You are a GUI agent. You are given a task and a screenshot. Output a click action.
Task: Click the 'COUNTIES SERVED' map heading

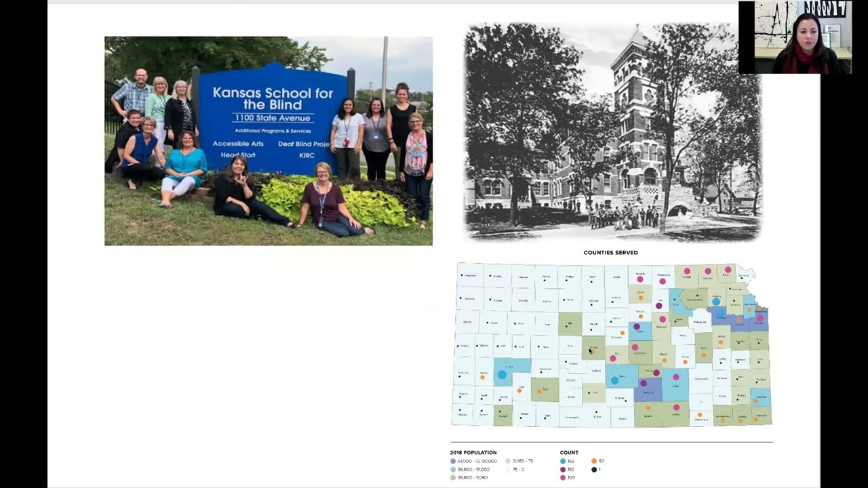tap(610, 253)
